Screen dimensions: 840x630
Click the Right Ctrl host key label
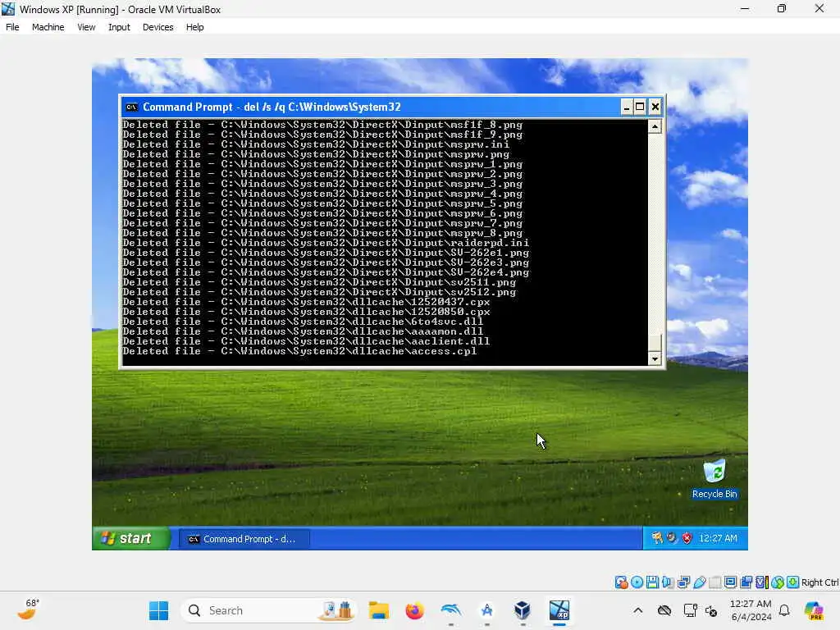click(x=820, y=582)
